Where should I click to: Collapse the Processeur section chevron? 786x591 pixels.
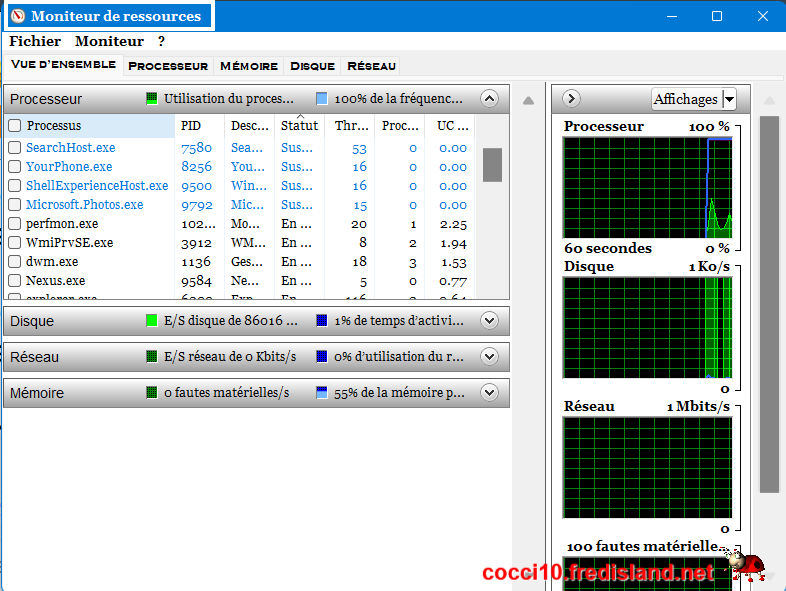[x=489, y=99]
